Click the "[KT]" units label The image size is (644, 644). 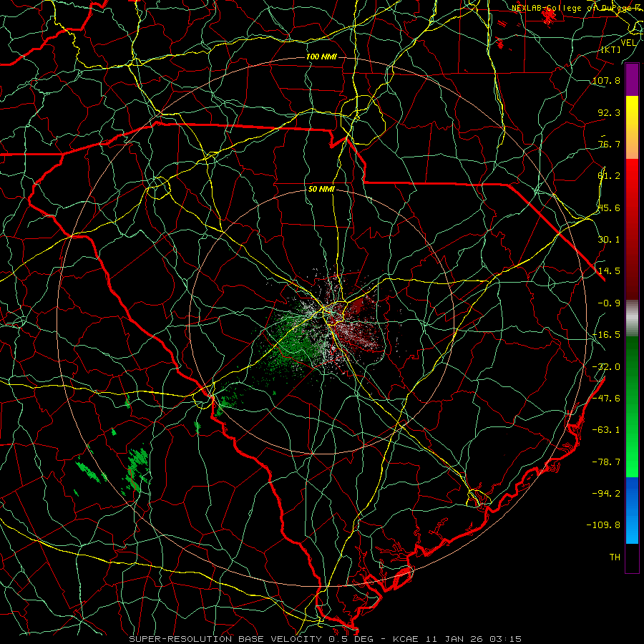[x=610, y=49]
